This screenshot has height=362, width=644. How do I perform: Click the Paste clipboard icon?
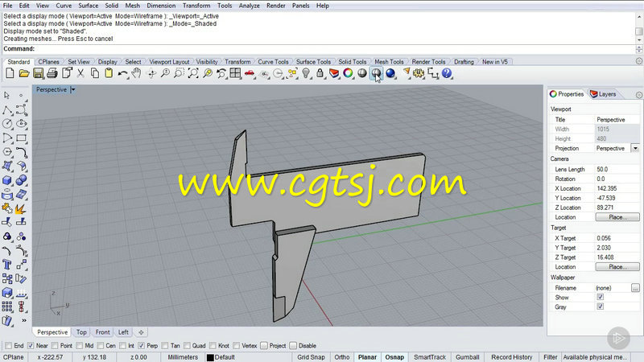pyautogui.click(x=109, y=73)
